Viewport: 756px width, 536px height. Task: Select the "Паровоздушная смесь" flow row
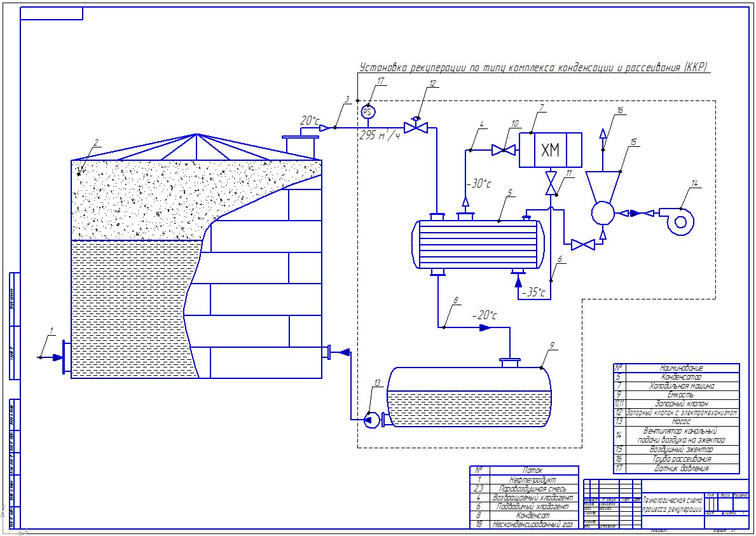[x=524, y=488]
